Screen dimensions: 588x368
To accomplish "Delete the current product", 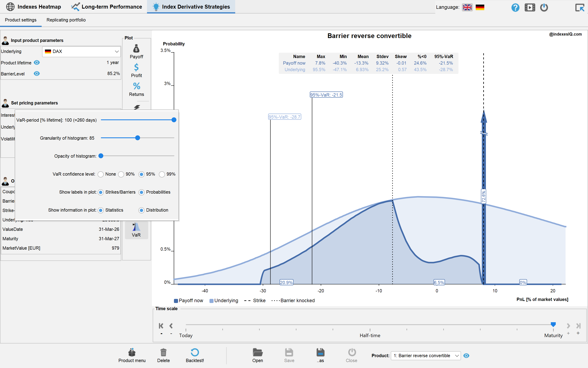I will 164,355.
